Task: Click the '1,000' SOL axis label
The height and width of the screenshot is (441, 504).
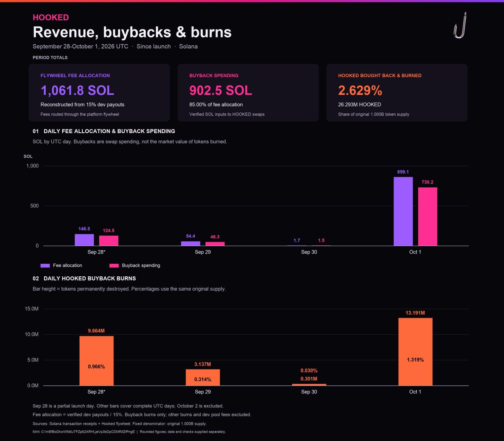Action: (32, 166)
